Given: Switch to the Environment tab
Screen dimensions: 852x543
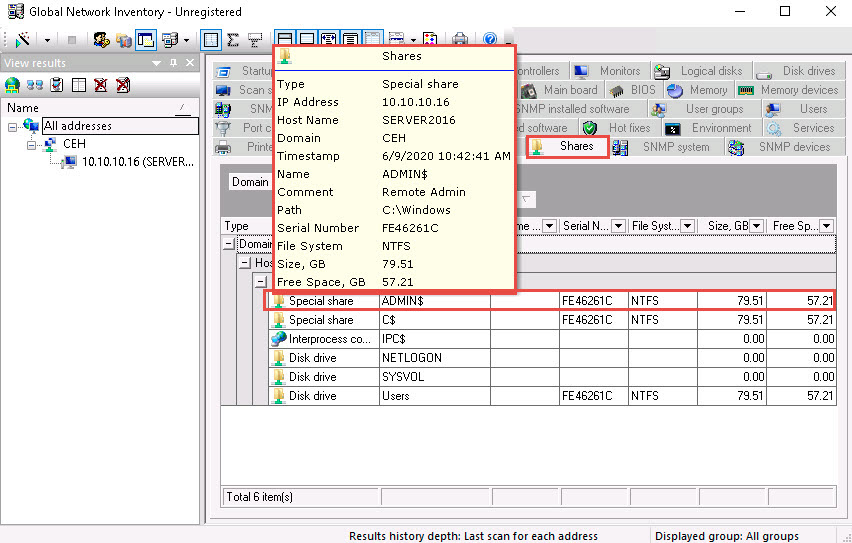Looking at the screenshot, I should (x=711, y=128).
